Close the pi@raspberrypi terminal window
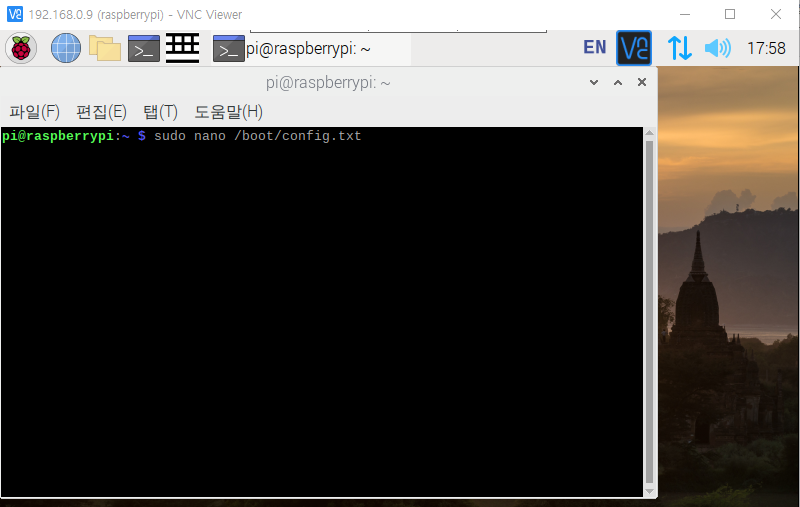The width and height of the screenshot is (800, 507). (x=642, y=83)
